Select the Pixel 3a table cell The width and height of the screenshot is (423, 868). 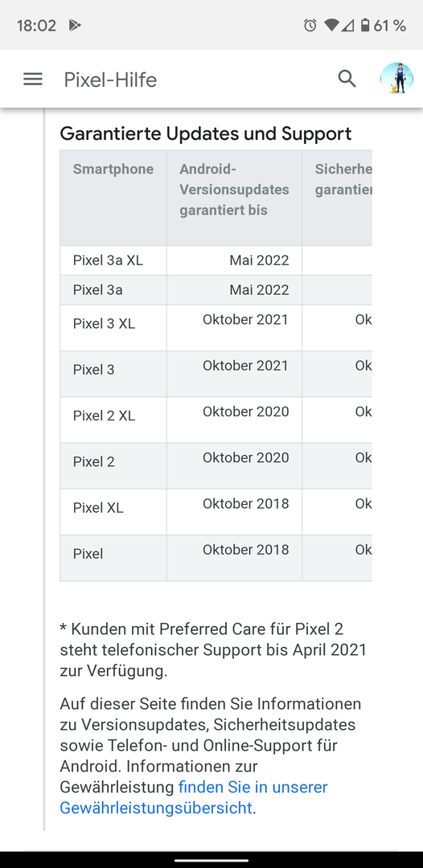coord(113,290)
